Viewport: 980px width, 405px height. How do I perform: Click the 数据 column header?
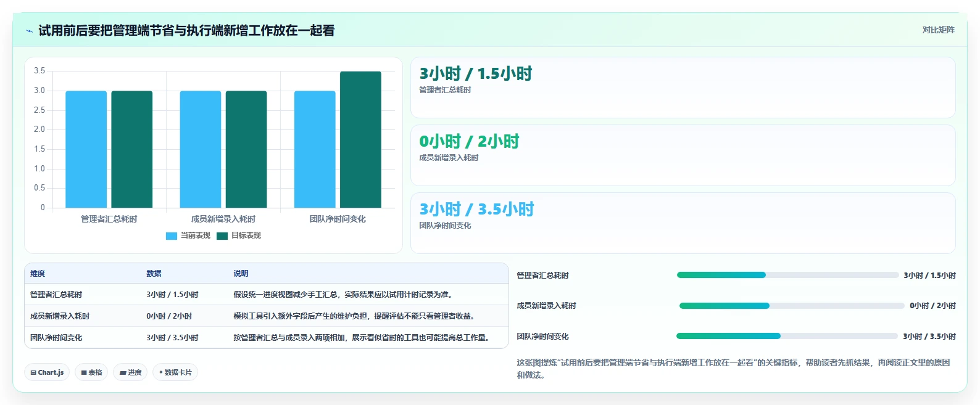(x=154, y=274)
